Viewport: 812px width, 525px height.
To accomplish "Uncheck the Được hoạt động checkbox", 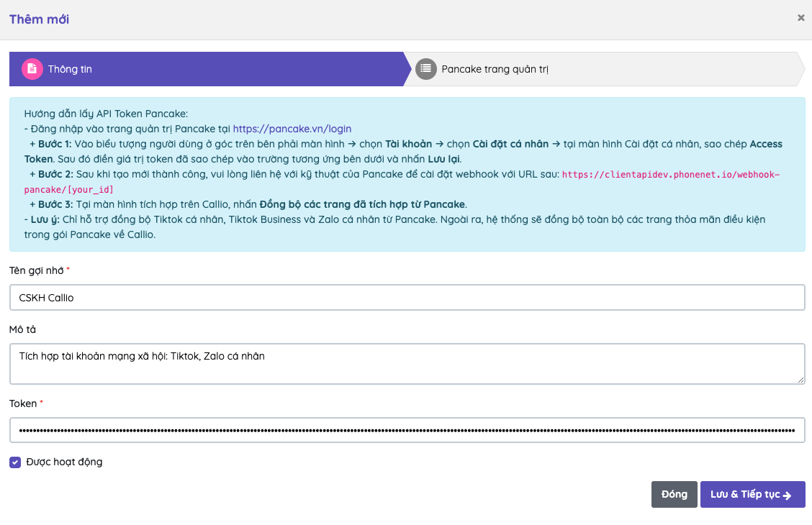I will tap(15, 462).
